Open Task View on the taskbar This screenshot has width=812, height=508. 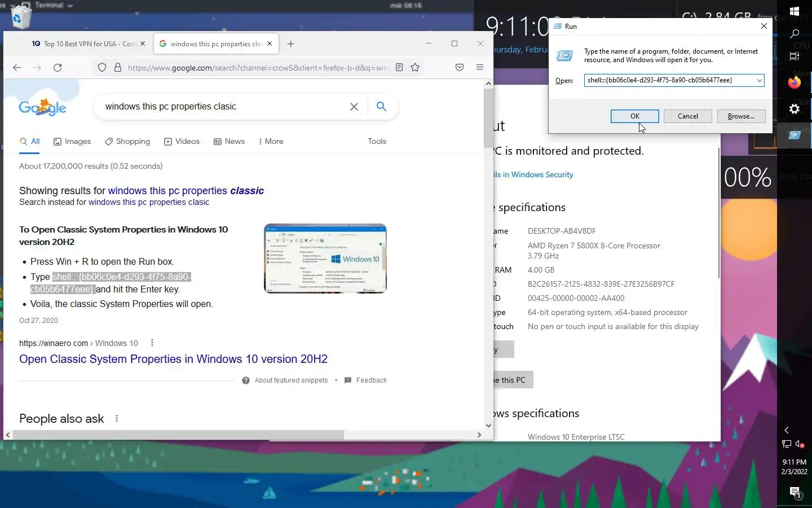pos(795,56)
